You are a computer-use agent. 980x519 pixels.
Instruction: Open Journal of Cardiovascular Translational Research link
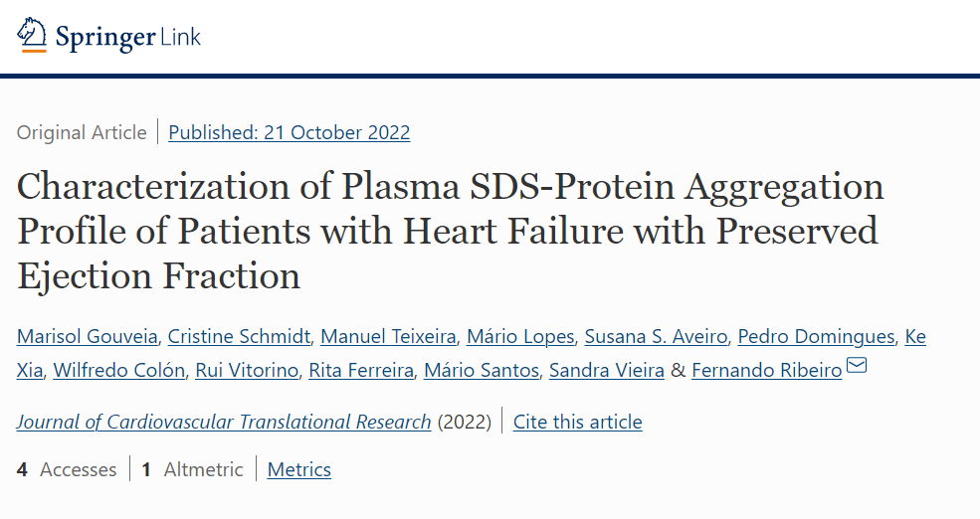pyautogui.click(x=224, y=422)
